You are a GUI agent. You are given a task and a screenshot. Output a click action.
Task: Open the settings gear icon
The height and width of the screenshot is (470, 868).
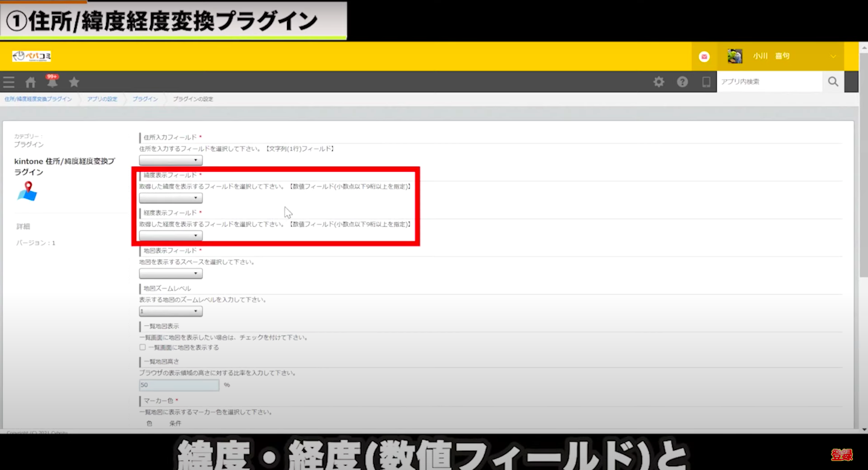pos(659,82)
